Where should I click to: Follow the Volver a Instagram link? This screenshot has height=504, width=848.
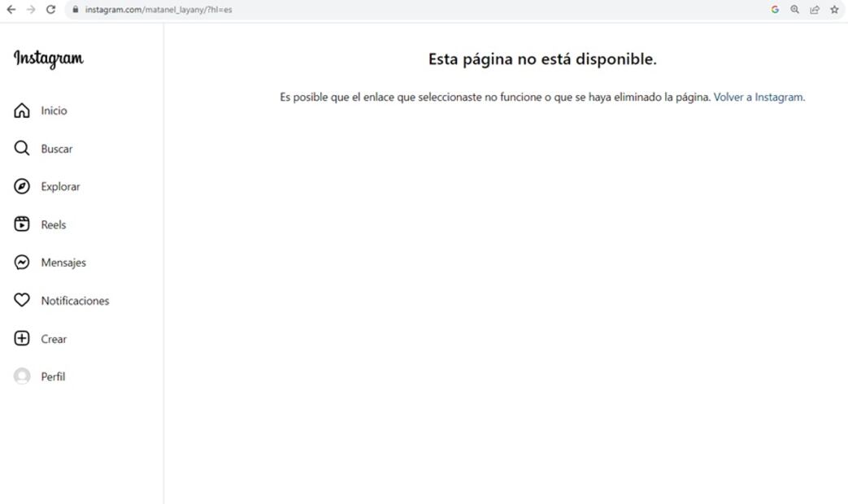pyautogui.click(x=758, y=96)
